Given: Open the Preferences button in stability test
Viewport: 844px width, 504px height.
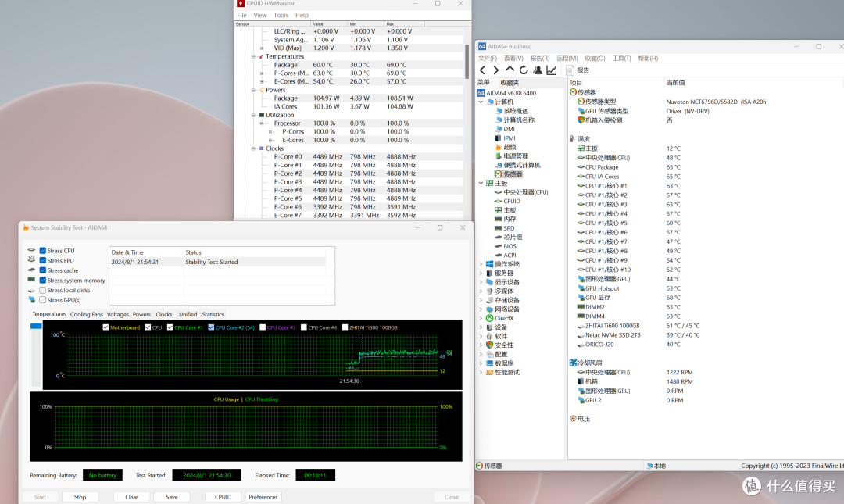Looking at the screenshot, I should click(x=263, y=497).
